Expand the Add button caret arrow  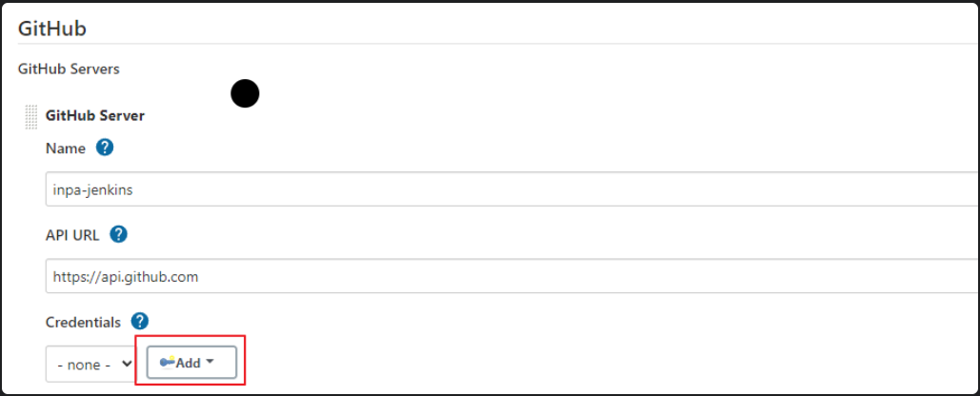[210, 363]
